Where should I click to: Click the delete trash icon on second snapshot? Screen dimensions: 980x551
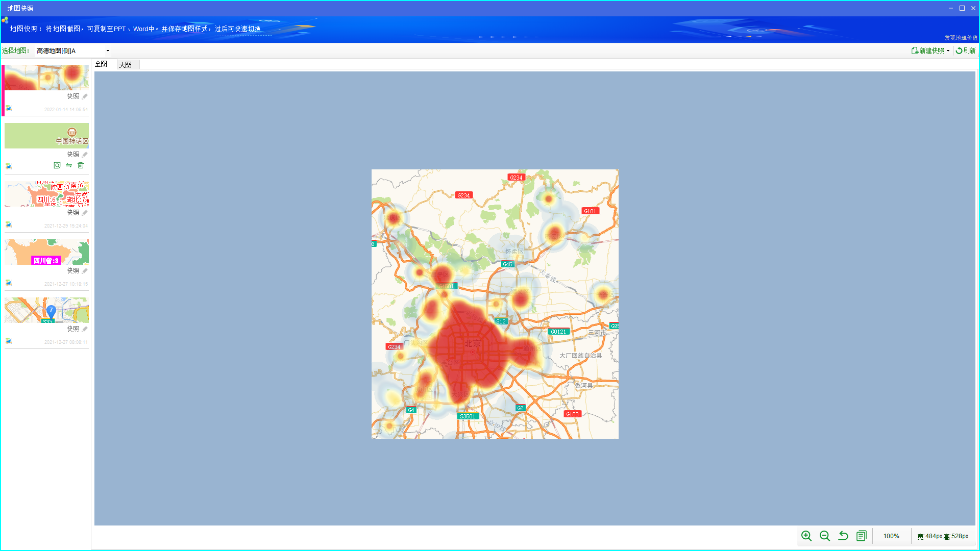click(81, 165)
